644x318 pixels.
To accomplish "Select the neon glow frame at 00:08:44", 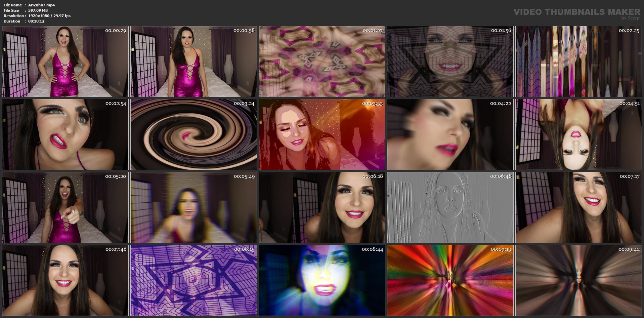I will (322, 280).
